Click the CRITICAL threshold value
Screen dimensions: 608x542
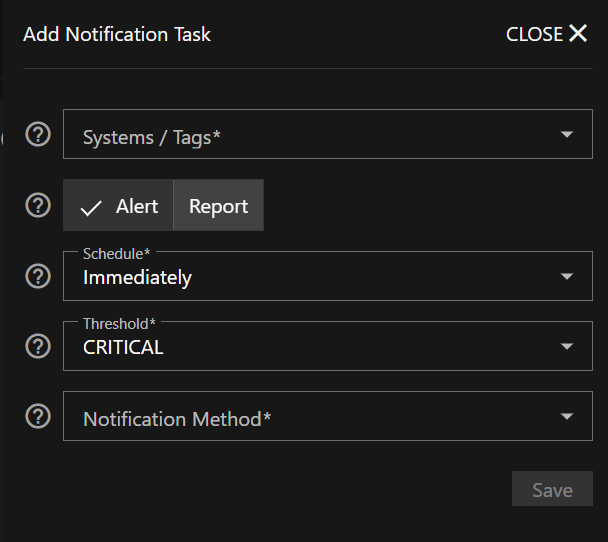[123, 348]
